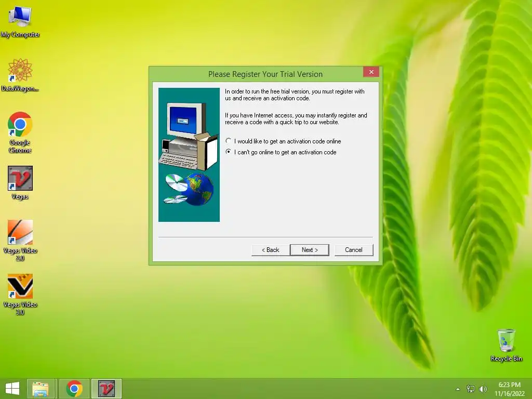The height and width of the screenshot is (399, 532).
Task: Open the My Computer desktop icon
Action: [20, 22]
